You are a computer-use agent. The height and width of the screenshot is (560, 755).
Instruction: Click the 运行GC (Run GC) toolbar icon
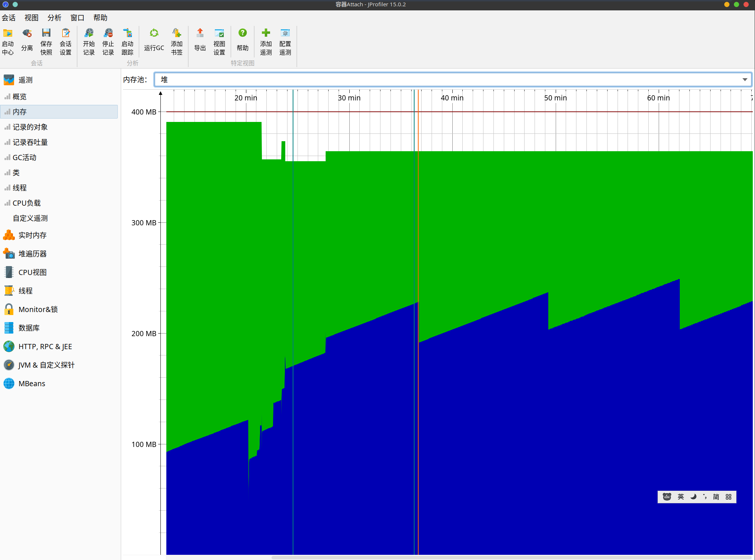point(154,33)
